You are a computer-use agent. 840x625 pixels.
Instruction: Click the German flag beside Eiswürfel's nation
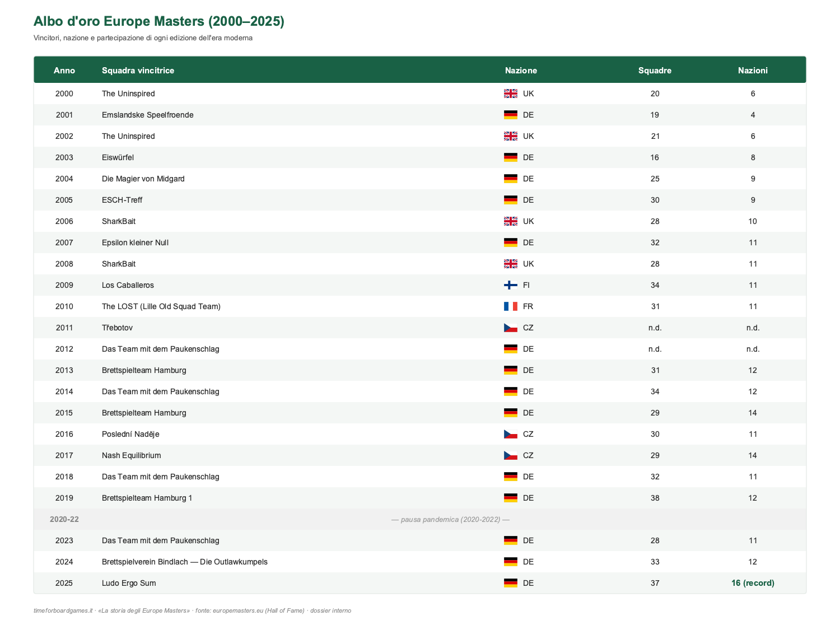pos(510,157)
